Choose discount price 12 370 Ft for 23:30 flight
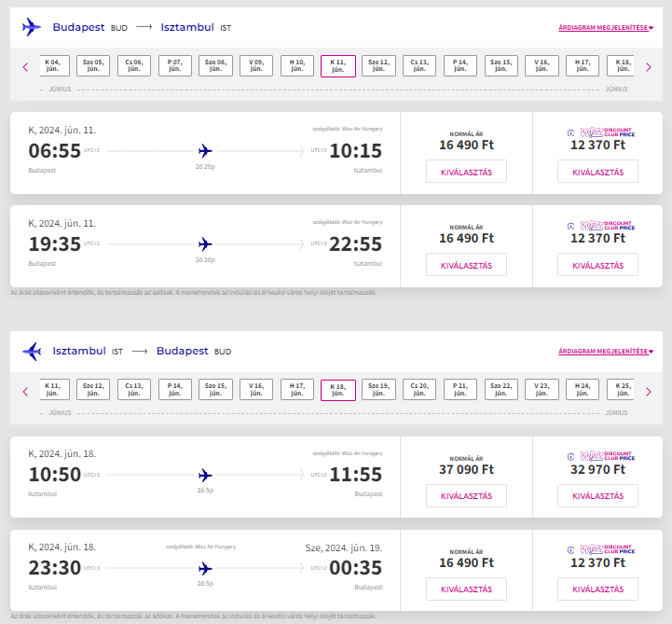The image size is (672, 624). point(597,589)
